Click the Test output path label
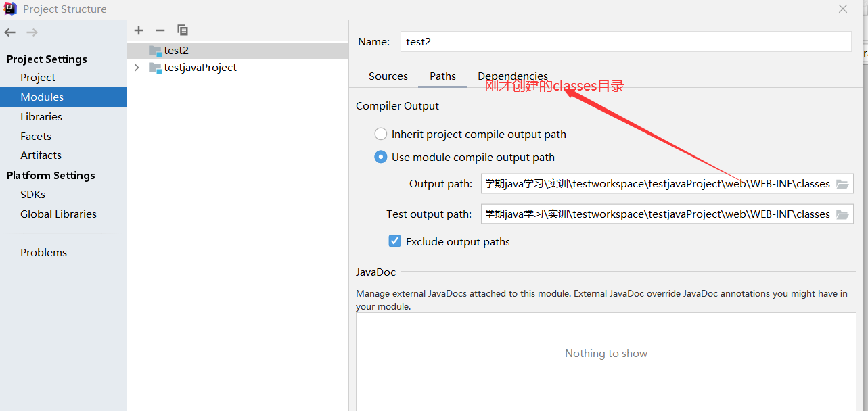 pos(429,214)
